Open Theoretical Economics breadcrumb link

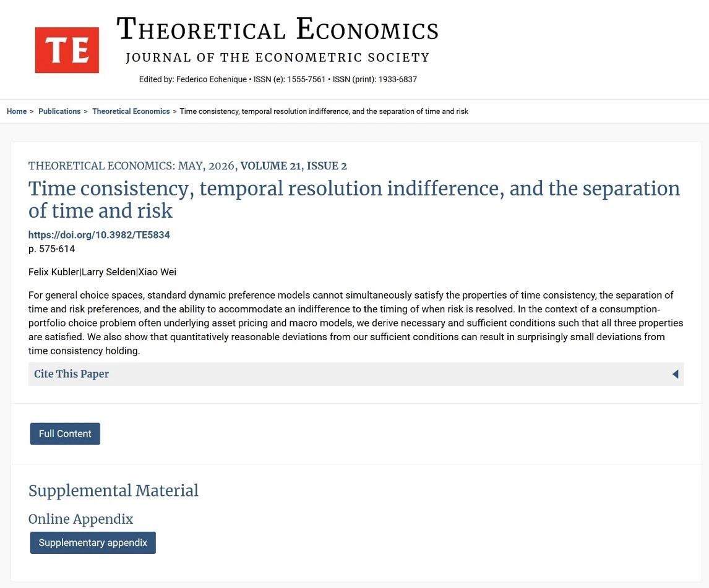[x=131, y=111]
